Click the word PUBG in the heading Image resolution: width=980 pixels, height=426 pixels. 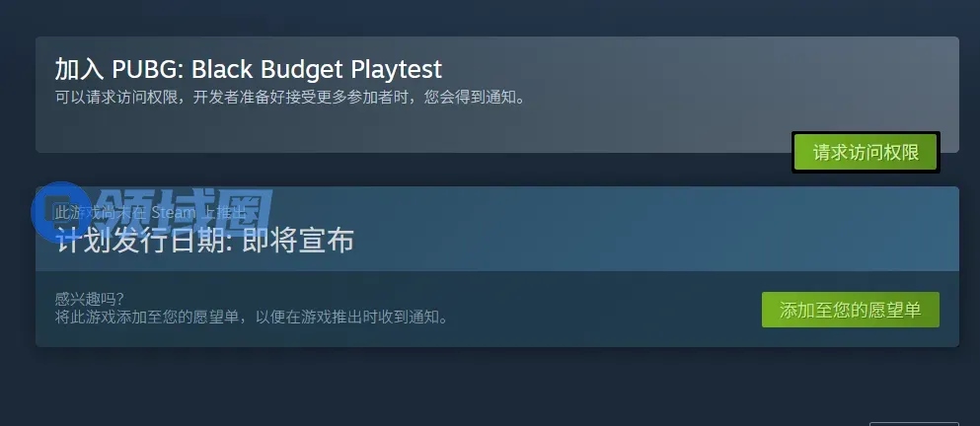click(148, 69)
